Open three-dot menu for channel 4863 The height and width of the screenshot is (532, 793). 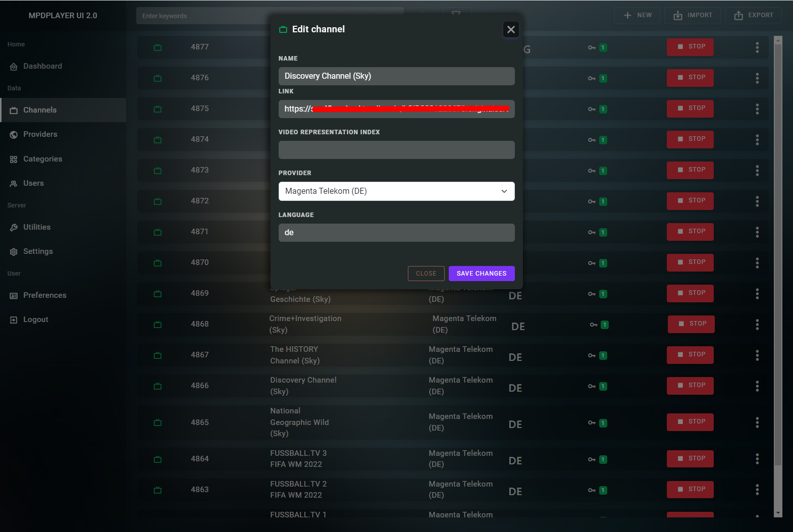[x=757, y=490]
